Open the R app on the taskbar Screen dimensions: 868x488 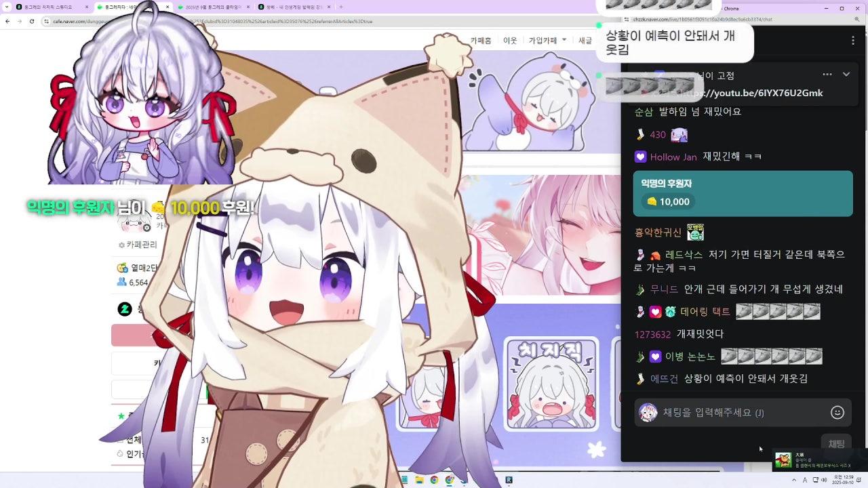tap(509, 480)
